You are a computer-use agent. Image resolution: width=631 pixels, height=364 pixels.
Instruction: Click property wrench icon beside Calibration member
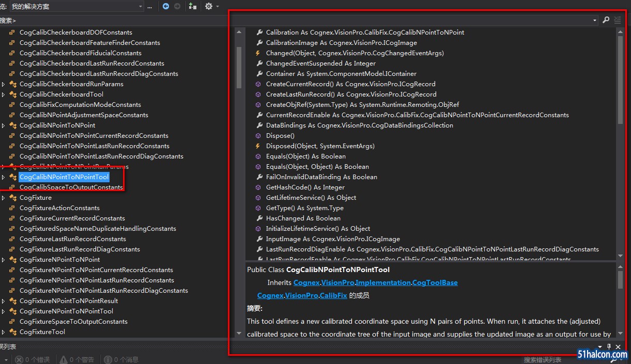259,33
